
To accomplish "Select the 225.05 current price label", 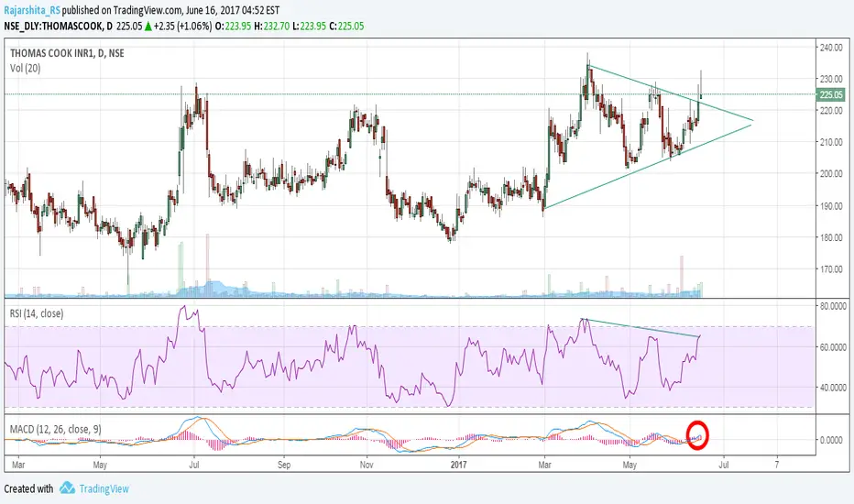I will [831, 94].
